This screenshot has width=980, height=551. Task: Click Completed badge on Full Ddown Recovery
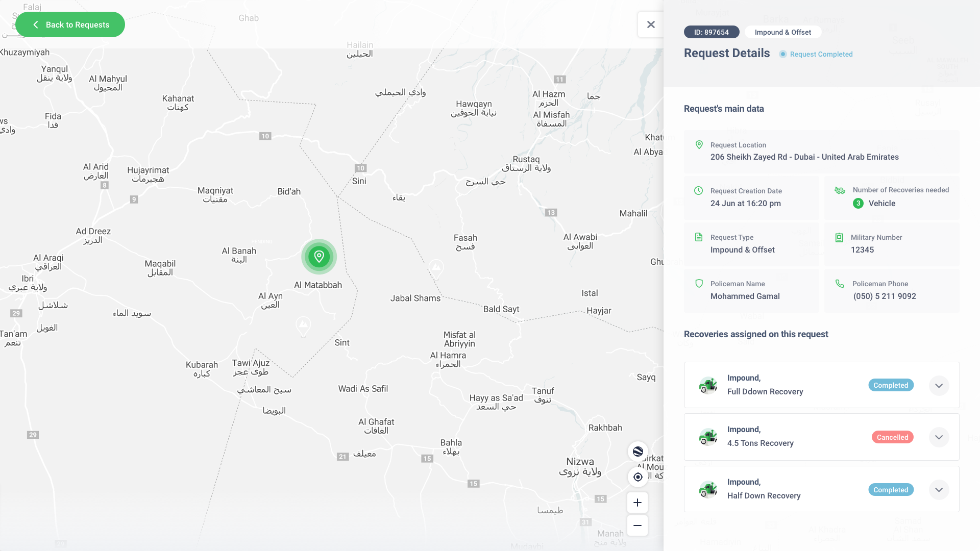coord(891,385)
